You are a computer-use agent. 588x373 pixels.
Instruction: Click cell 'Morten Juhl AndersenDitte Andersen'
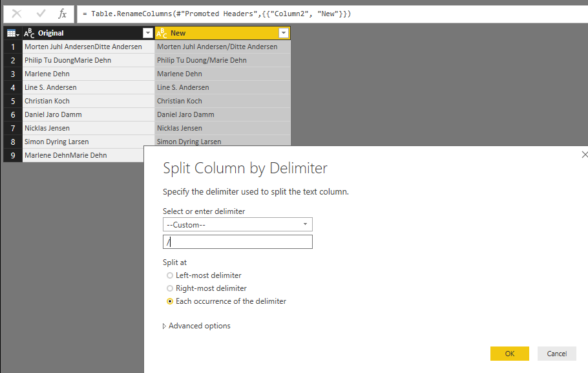coord(89,47)
